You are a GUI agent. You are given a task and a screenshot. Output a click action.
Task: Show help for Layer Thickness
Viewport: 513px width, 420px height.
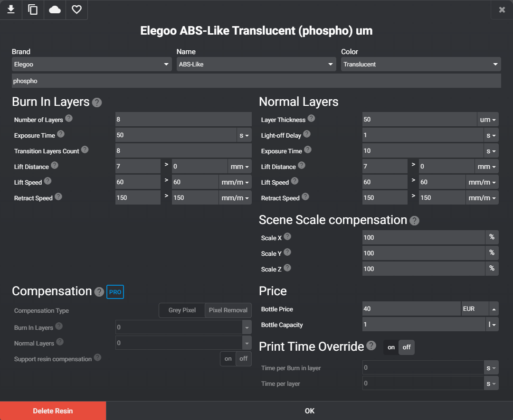312,118
